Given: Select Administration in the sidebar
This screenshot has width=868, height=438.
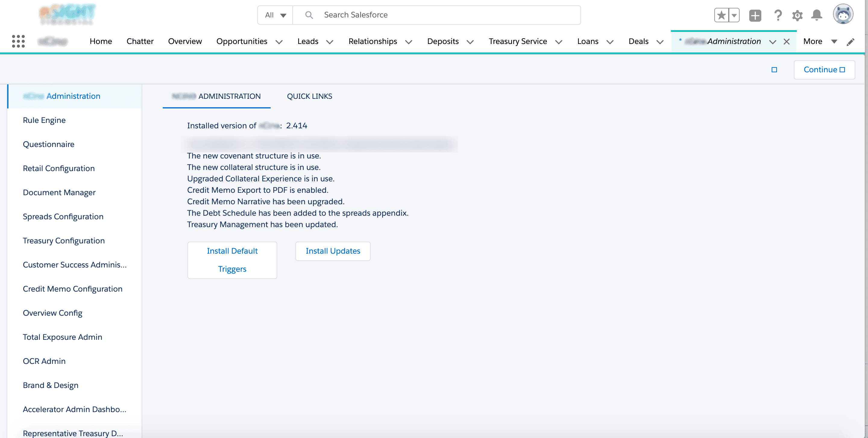Looking at the screenshot, I should click(74, 96).
